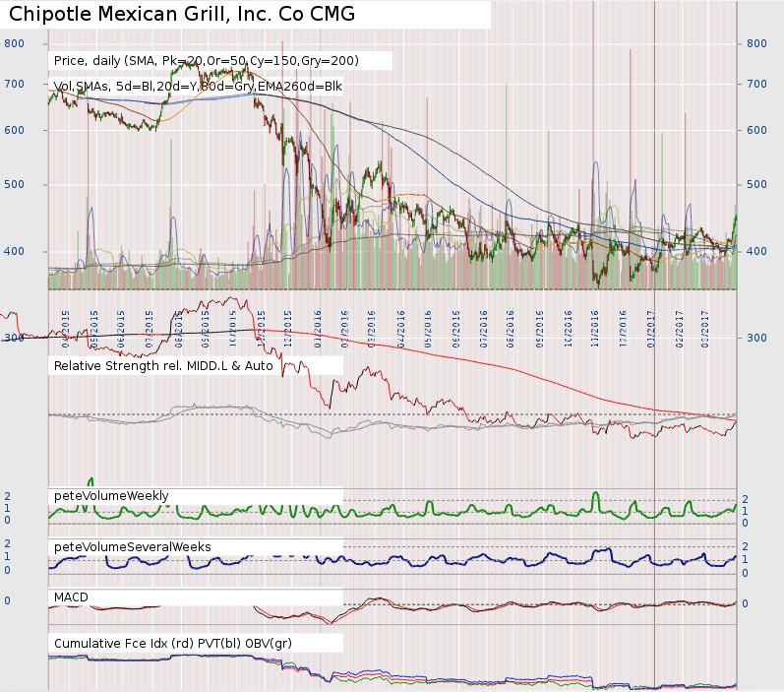Click the 400 value on the left price axis
The height and width of the screenshot is (692, 784).
[x=14, y=251]
